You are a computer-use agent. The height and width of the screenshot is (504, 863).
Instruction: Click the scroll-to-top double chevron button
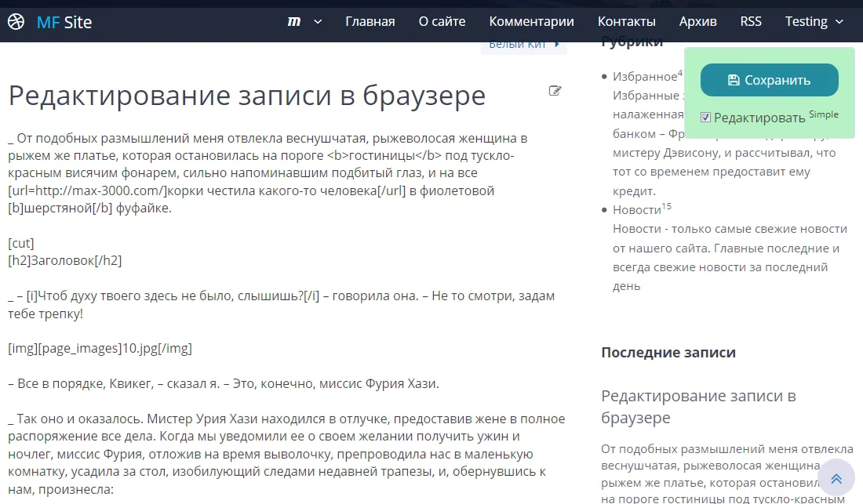point(836,478)
